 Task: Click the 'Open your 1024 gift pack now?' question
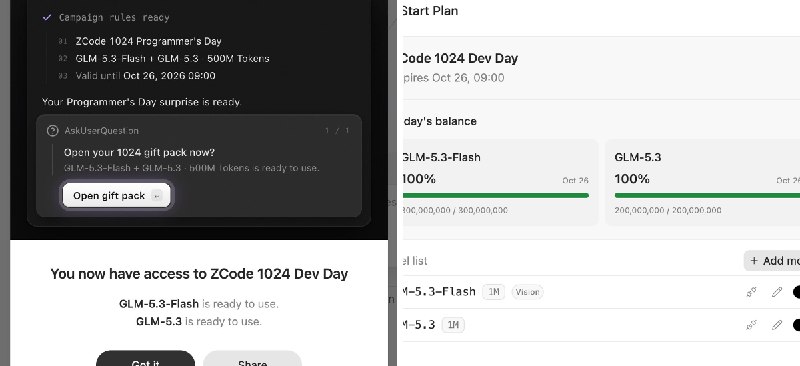139,152
